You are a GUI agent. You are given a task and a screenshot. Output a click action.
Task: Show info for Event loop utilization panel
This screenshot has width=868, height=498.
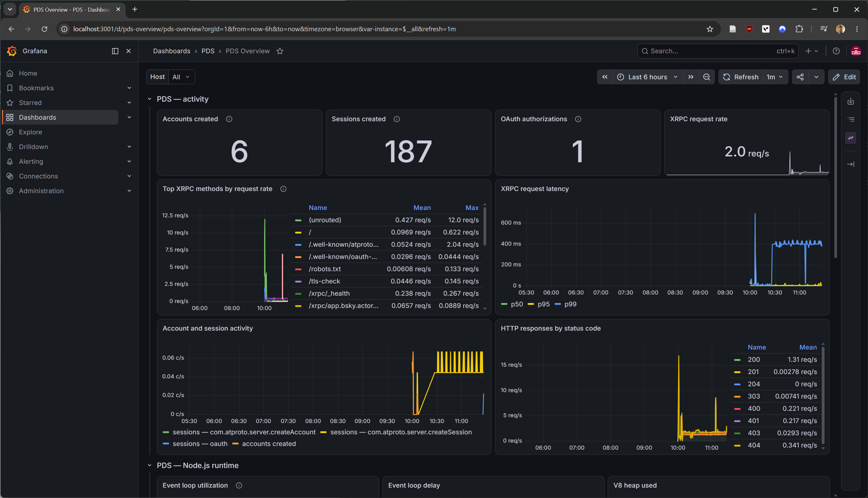(239, 485)
